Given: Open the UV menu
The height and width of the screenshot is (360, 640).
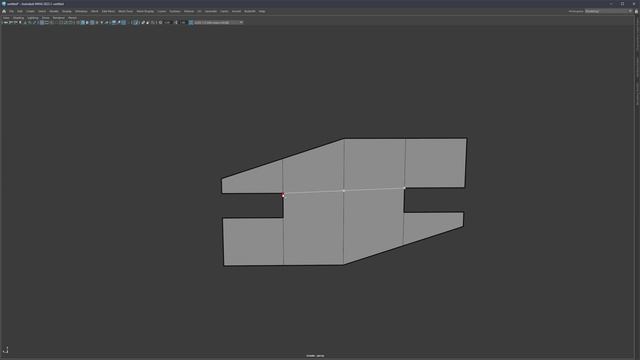Looking at the screenshot, I should coord(200,11).
